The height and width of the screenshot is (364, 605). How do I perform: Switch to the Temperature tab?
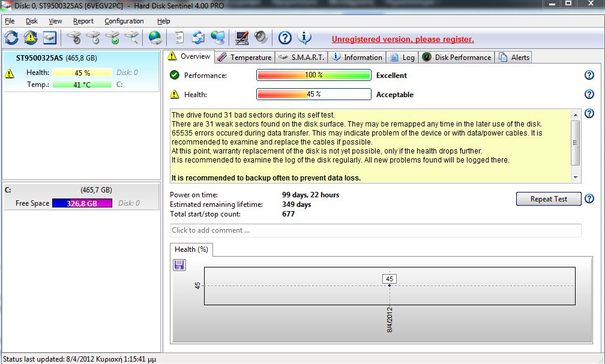(x=245, y=58)
